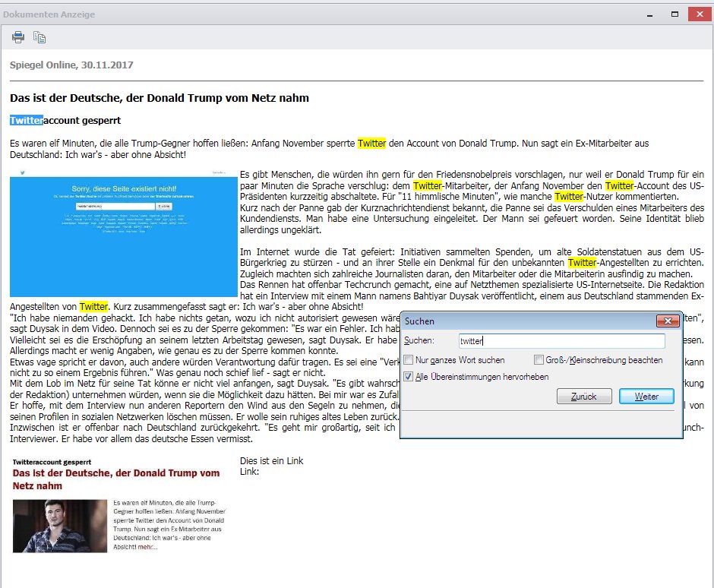Click into the Suchen text field
Viewport: 714px width, 588px height.
point(561,342)
